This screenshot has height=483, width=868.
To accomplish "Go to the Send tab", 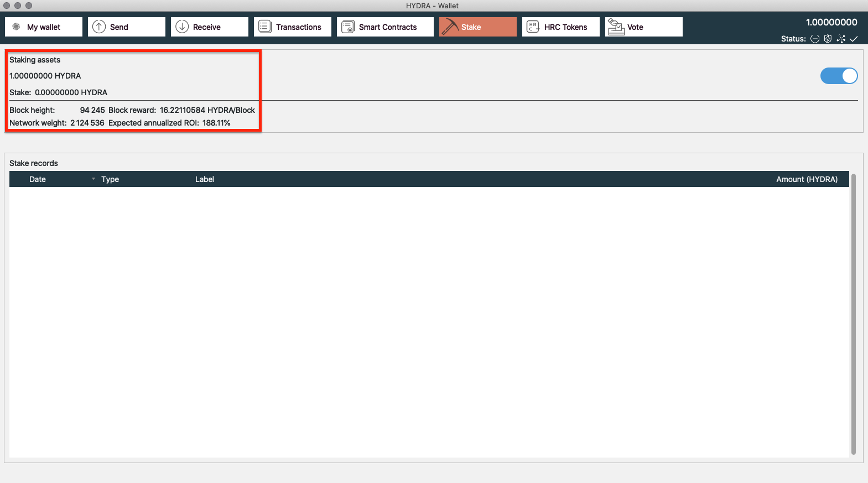I will click(127, 27).
